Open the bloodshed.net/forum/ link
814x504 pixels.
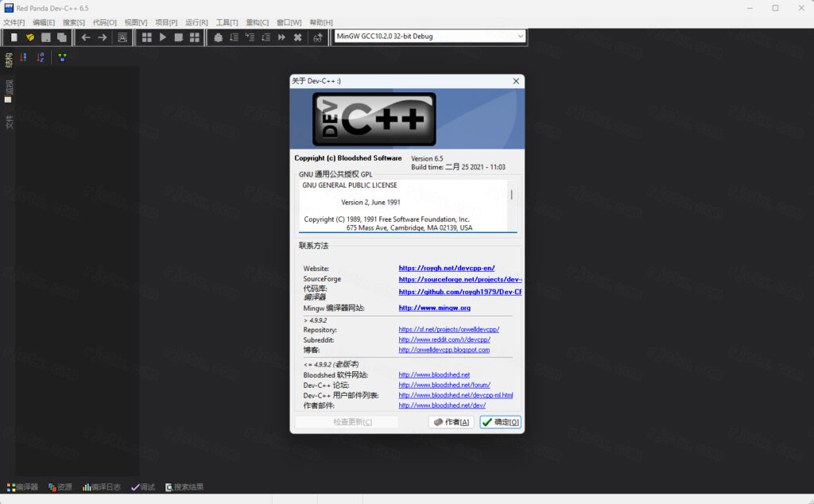tap(444, 385)
